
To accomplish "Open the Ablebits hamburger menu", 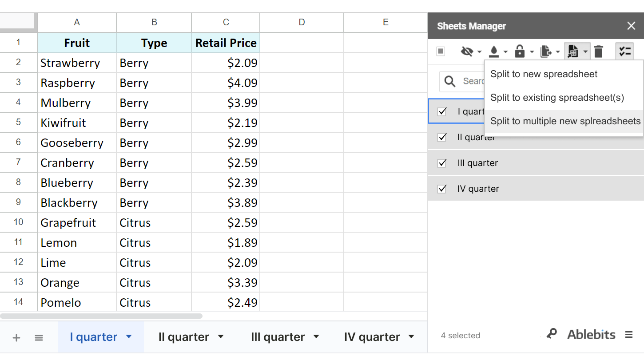I will coord(629,335).
